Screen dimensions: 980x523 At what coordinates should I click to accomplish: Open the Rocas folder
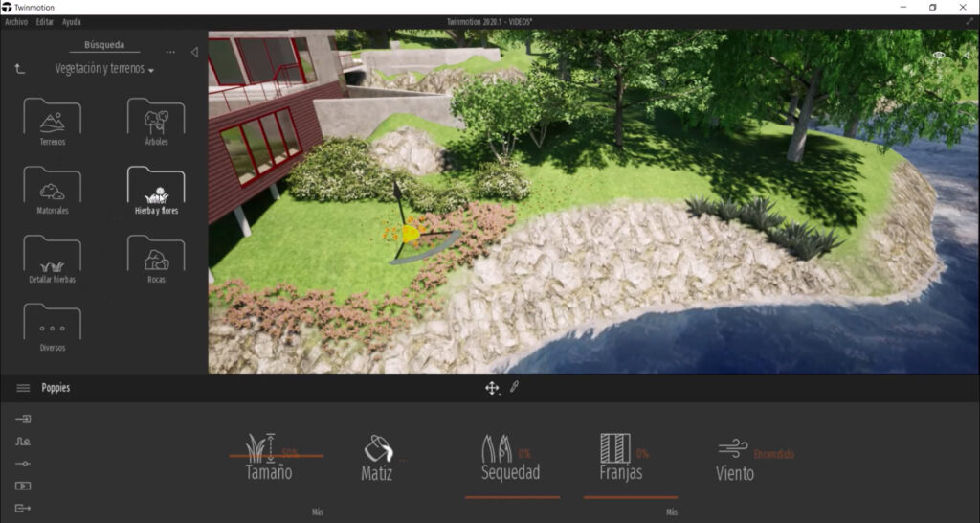pos(156,257)
